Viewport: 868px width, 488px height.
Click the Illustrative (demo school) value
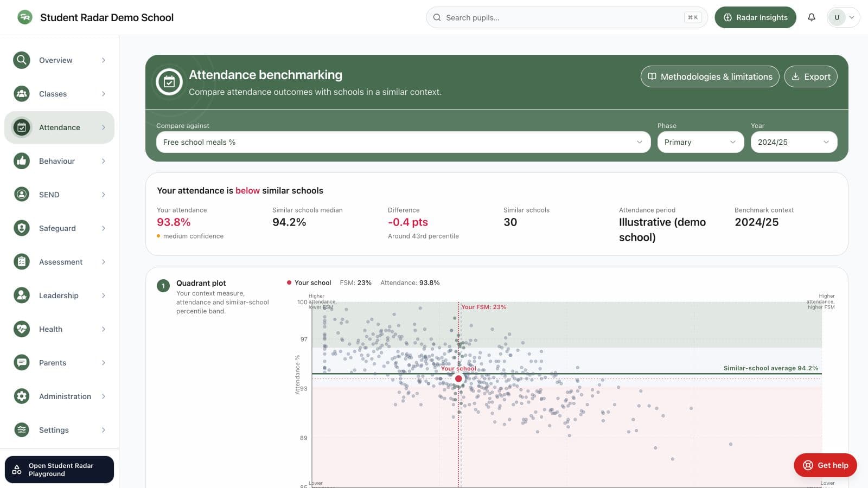click(662, 229)
